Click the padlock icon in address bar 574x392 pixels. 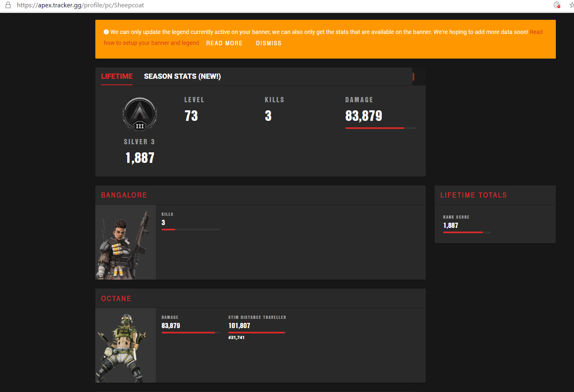8,5
